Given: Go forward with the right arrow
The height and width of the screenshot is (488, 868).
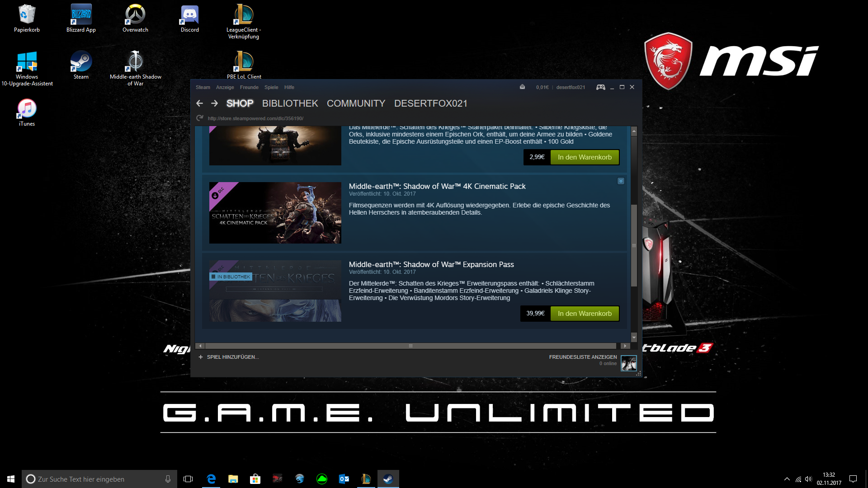Looking at the screenshot, I should pos(214,103).
